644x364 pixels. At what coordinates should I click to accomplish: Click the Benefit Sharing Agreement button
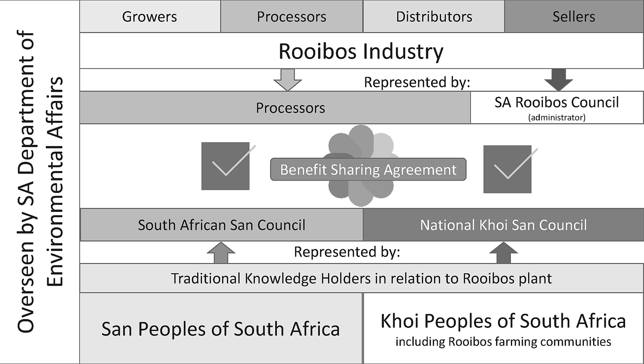(x=368, y=170)
